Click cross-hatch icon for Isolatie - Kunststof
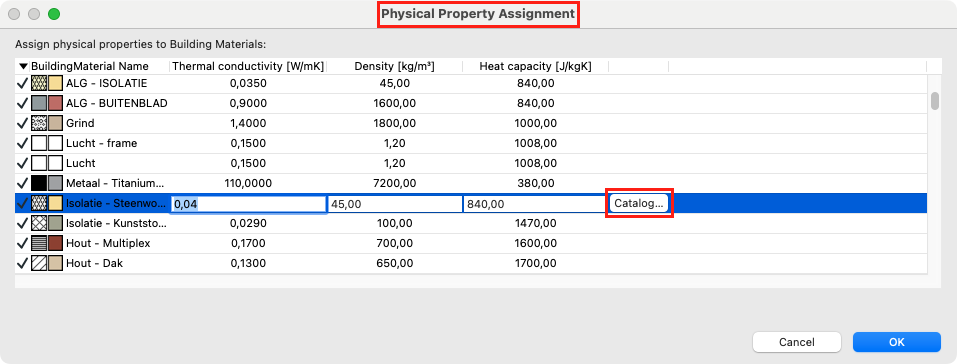The width and height of the screenshot is (957, 364). [39, 223]
